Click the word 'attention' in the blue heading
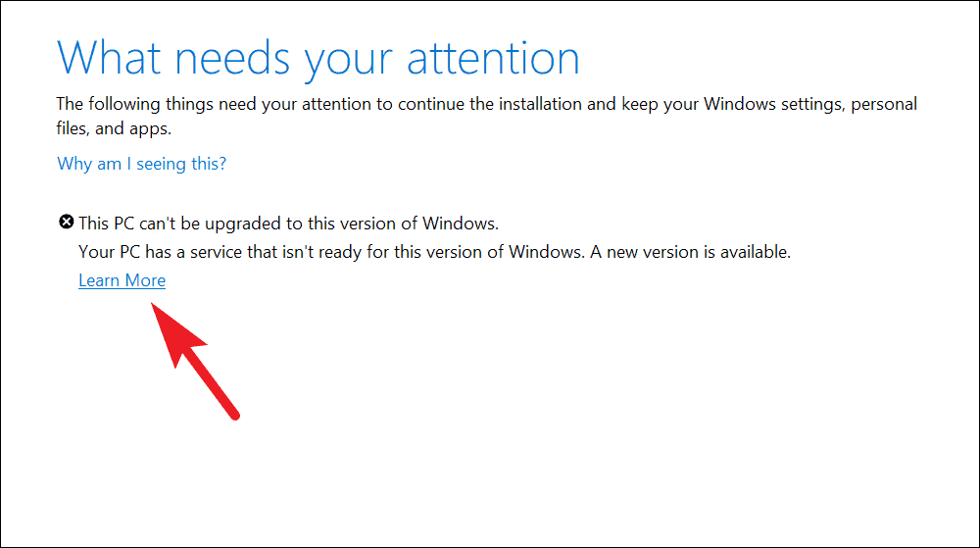The height and width of the screenshot is (548, 980). 493,58
